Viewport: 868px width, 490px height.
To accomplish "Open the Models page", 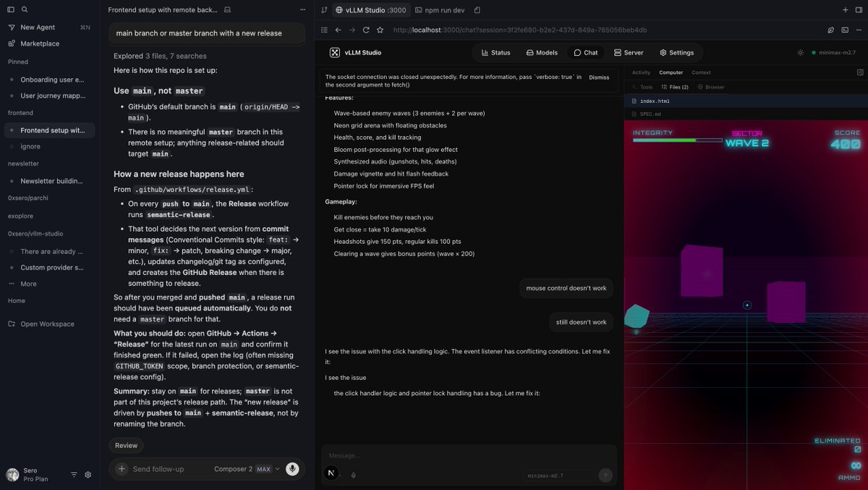I will tap(542, 52).
